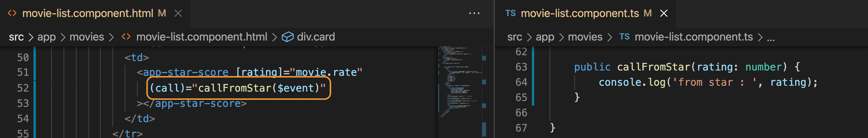Click 'app-star-score' opening tag on line 51

click(x=186, y=72)
